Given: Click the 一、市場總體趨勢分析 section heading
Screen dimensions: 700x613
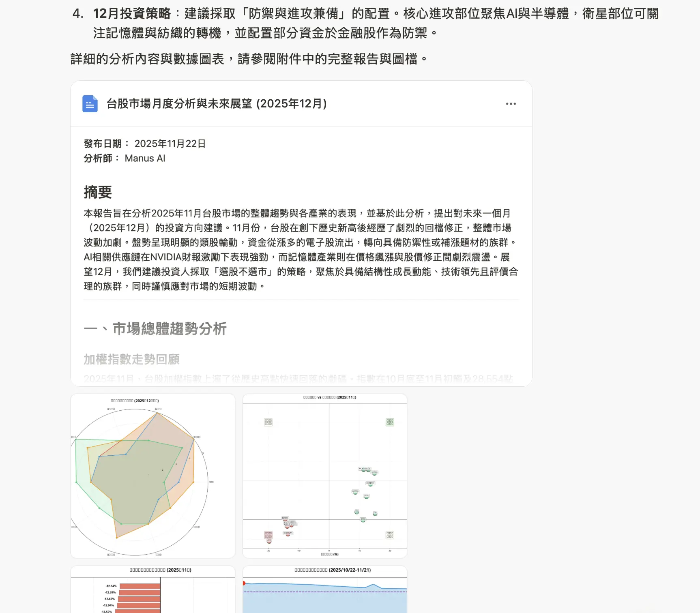Looking at the screenshot, I should coord(155,329).
